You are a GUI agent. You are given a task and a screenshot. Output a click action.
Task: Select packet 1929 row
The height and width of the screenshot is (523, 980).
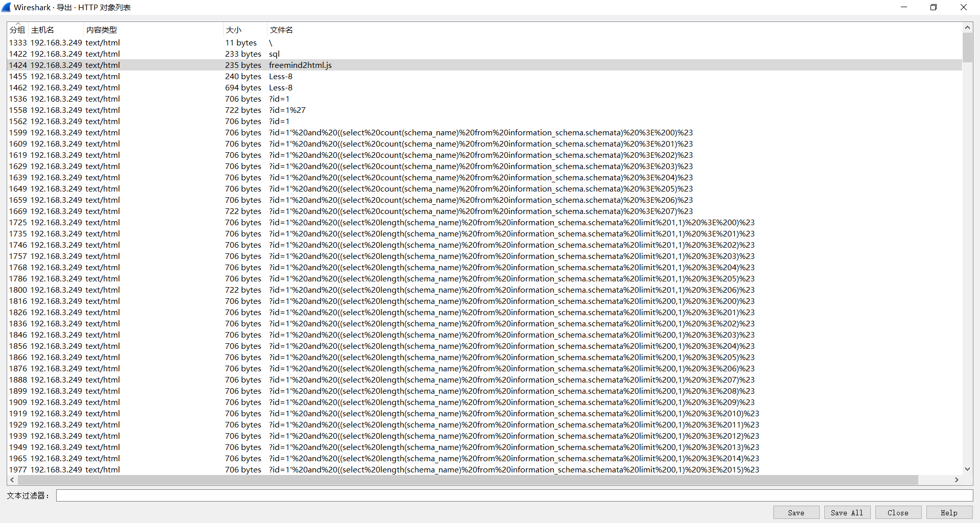point(484,424)
